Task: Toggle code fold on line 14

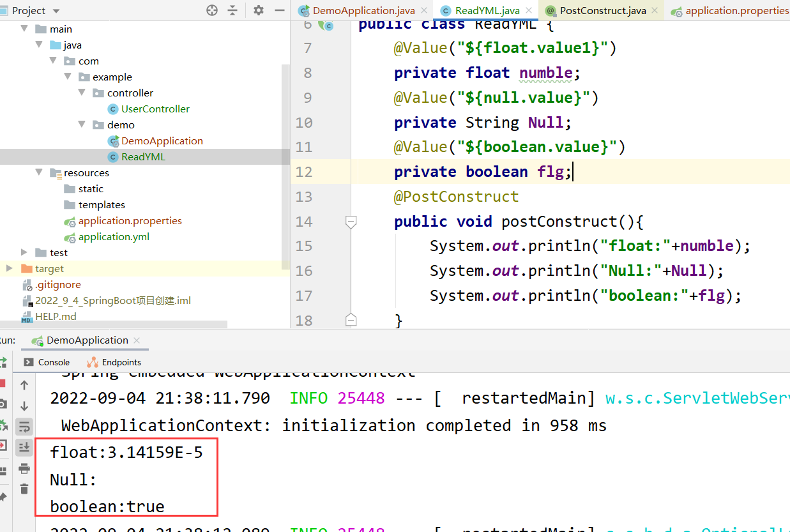Action: (351, 222)
